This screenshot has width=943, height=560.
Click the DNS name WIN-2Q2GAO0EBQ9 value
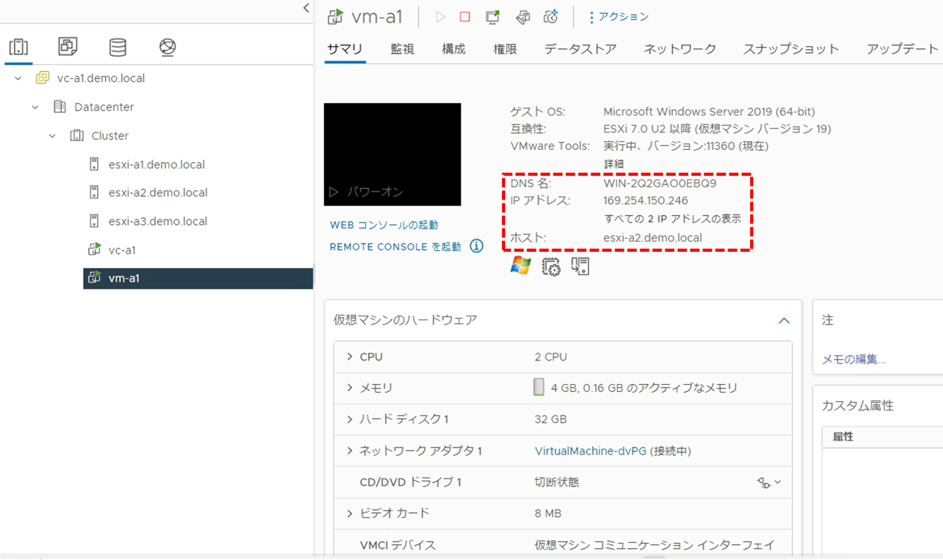click(x=659, y=184)
